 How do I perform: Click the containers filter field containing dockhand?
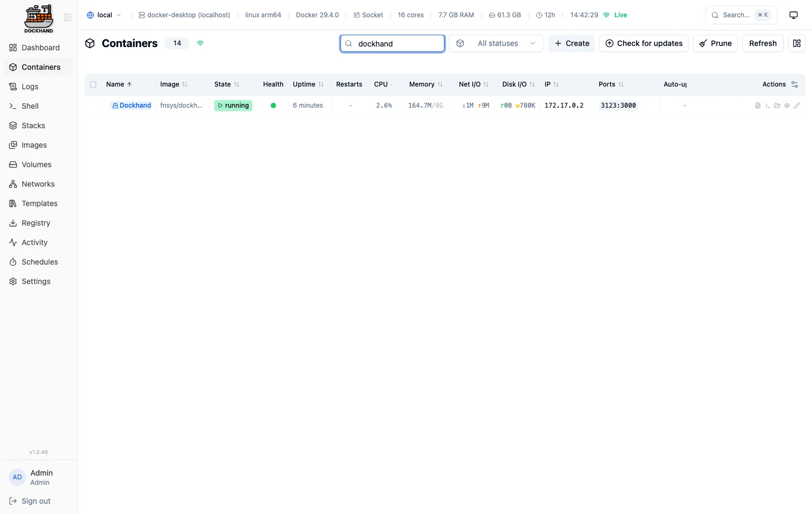tap(392, 43)
